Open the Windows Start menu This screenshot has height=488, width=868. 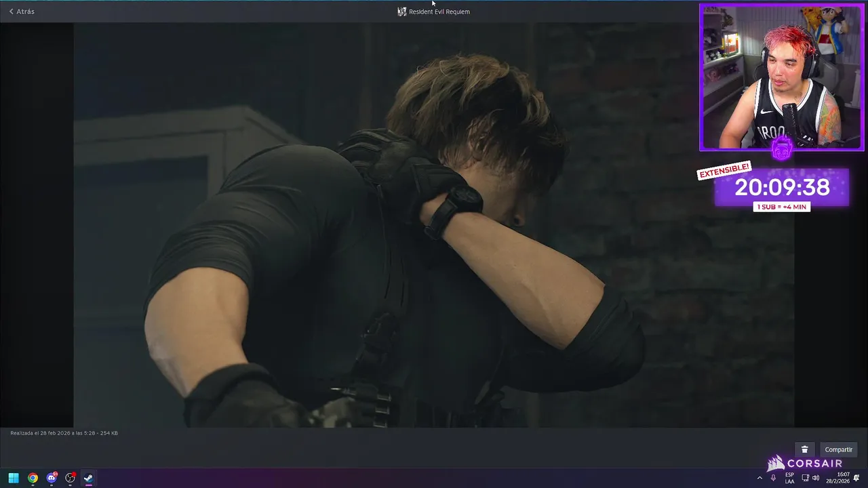[14, 478]
